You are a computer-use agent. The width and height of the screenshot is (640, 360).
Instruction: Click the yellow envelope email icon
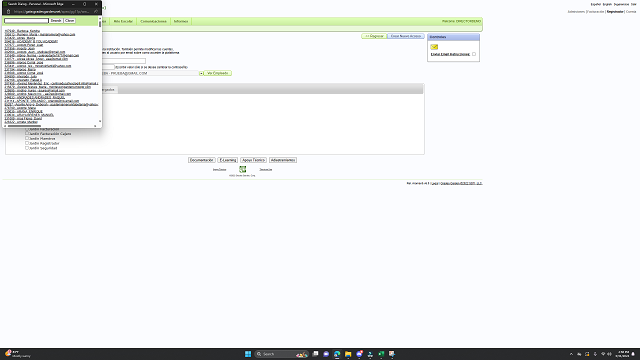[x=434, y=47]
